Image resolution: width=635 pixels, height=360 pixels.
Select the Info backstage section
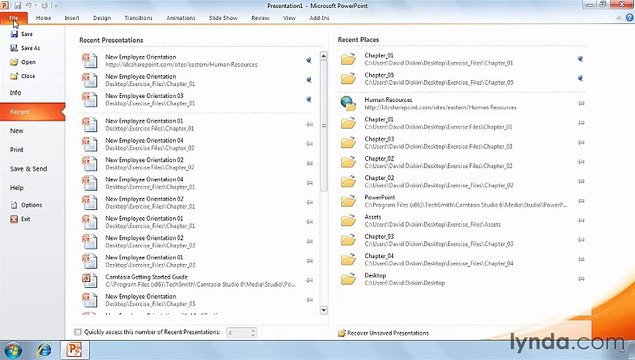tap(15, 93)
